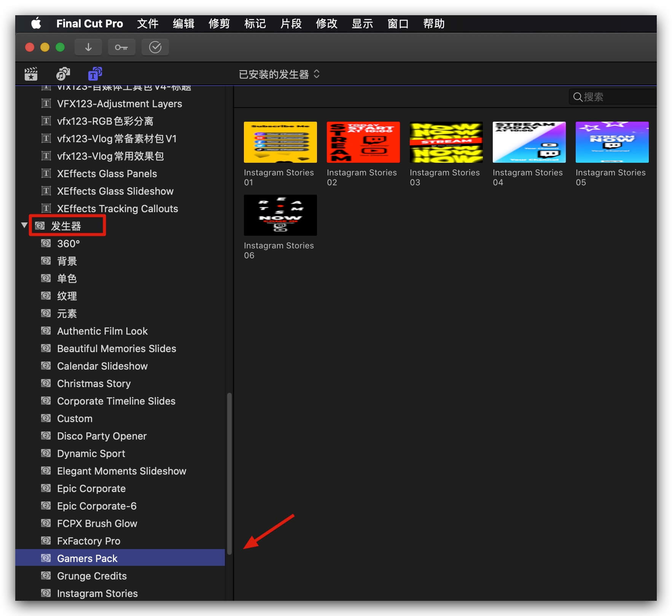
Task: Select the Instagram Stories 02 generator thumbnail
Action: point(363,142)
